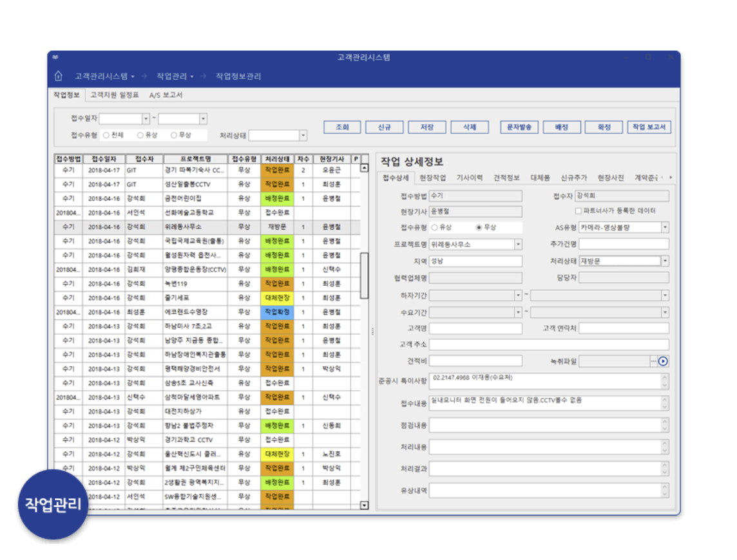The image size is (737, 560).
Task: Click the scroll-up arrow of job list
Action: click(364, 169)
